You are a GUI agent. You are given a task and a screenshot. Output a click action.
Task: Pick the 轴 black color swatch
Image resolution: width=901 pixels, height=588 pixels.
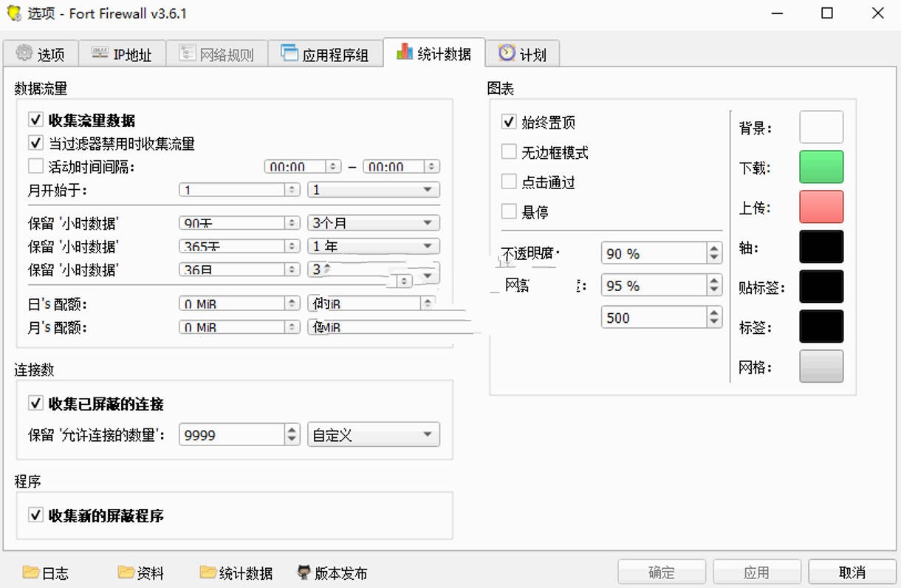pos(821,247)
